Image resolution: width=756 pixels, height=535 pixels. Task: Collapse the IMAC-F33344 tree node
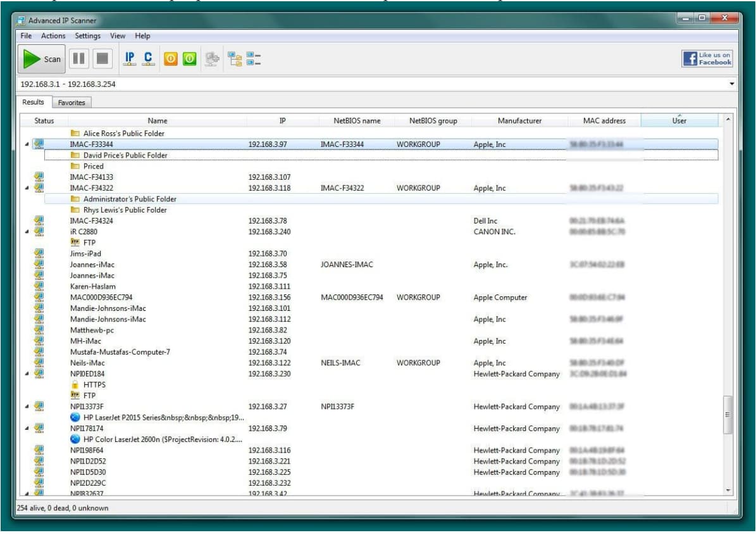pyautogui.click(x=27, y=144)
